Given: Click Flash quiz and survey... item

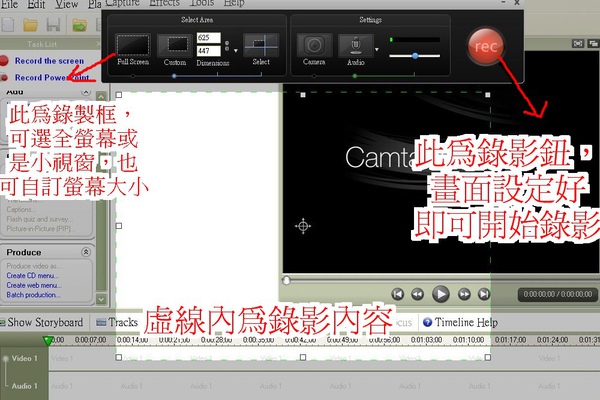Looking at the screenshot, I should click(x=39, y=219).
